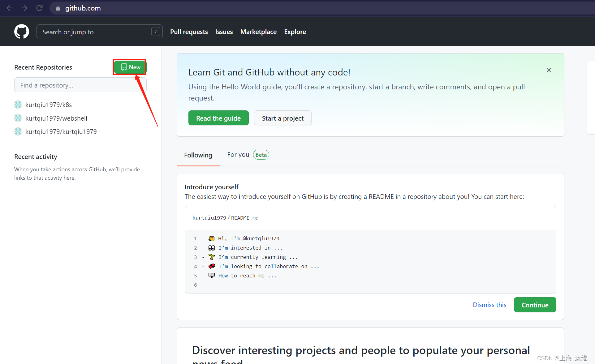Click browser back arrow

10,8
